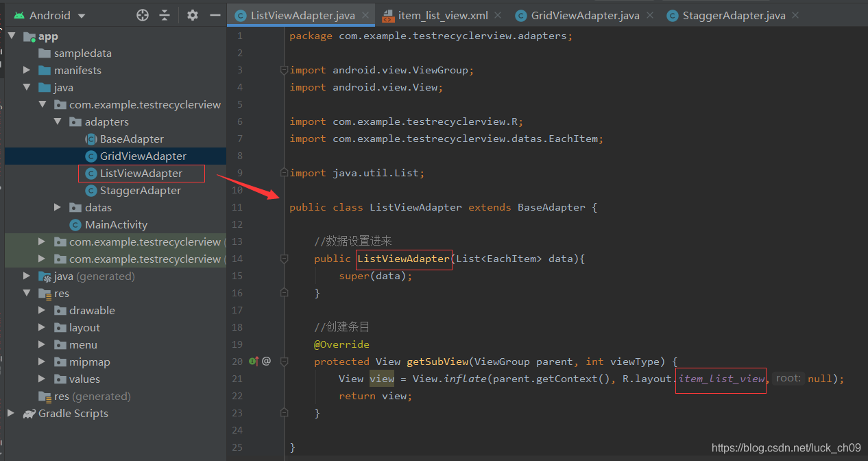
Task: Click the item_list_view layout reference
Action: 721,379
